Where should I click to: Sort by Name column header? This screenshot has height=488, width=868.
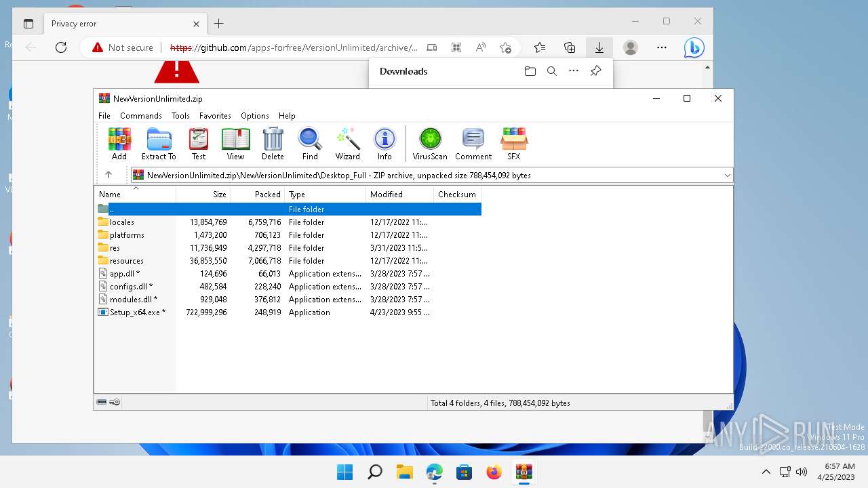coord(135,195)
